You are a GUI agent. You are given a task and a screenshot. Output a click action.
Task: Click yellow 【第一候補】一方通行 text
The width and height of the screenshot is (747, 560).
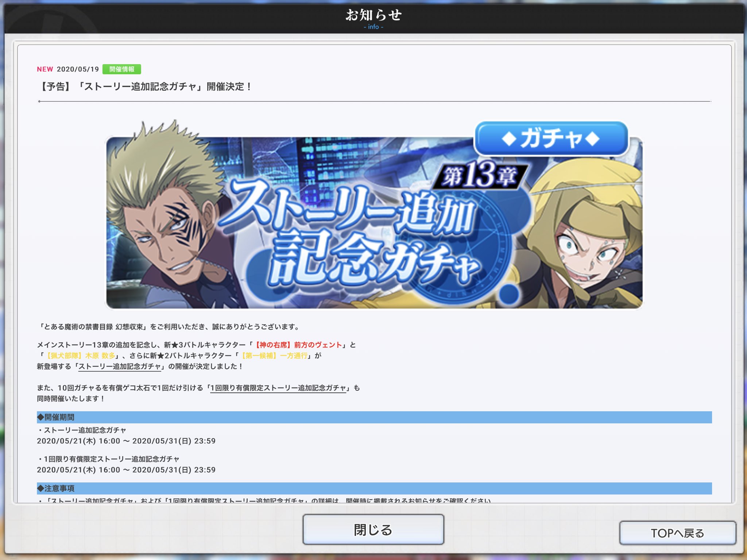click(274, 355)
